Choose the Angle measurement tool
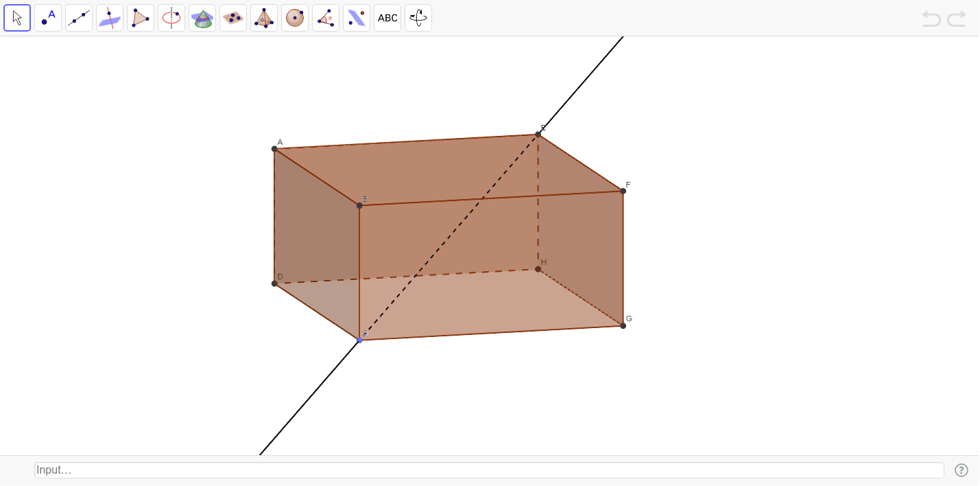This screenshot has width=980, height=486. click(x=326, y=18)
